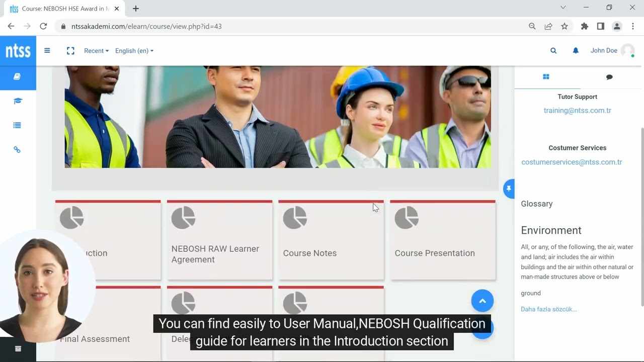Click the blue pin drawer toggle

point(509,189)
